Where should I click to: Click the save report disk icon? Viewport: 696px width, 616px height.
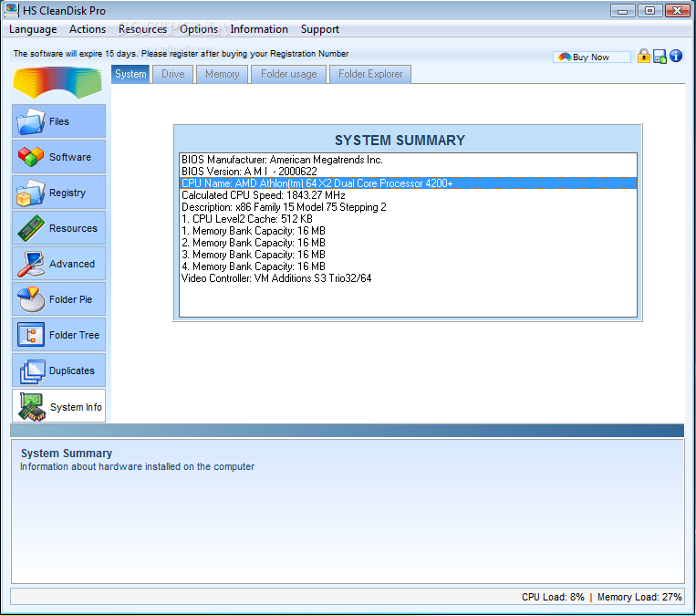pos(660,57)
